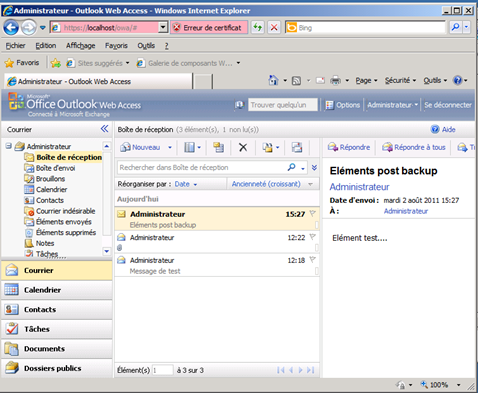Open the address bar dropdown arrow

[x=163, y=27]
